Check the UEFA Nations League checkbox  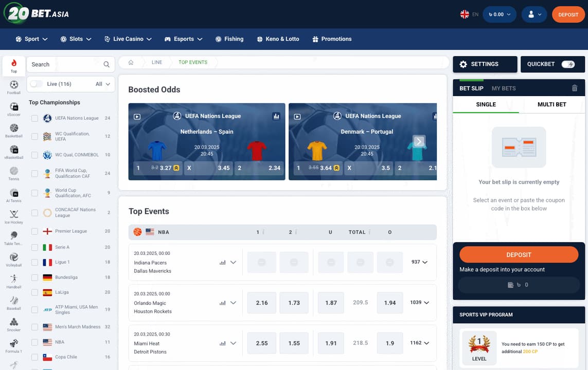click(34, 118)
